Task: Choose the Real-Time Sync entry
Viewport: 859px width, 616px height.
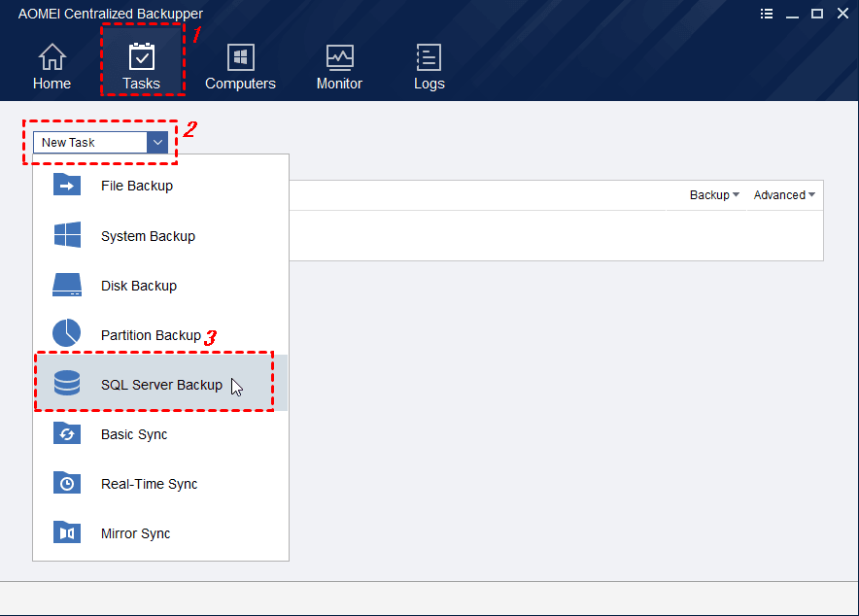Action: point(160,484)
